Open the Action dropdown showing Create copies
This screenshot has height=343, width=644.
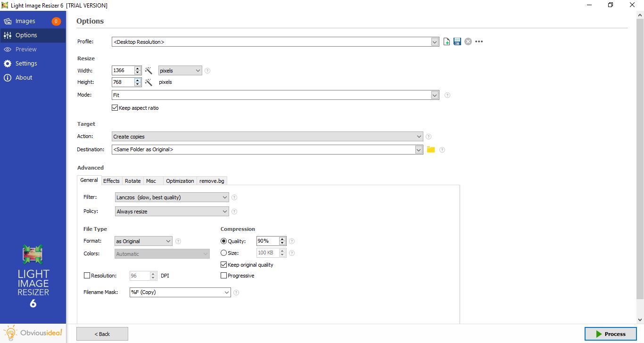[267, 137]
